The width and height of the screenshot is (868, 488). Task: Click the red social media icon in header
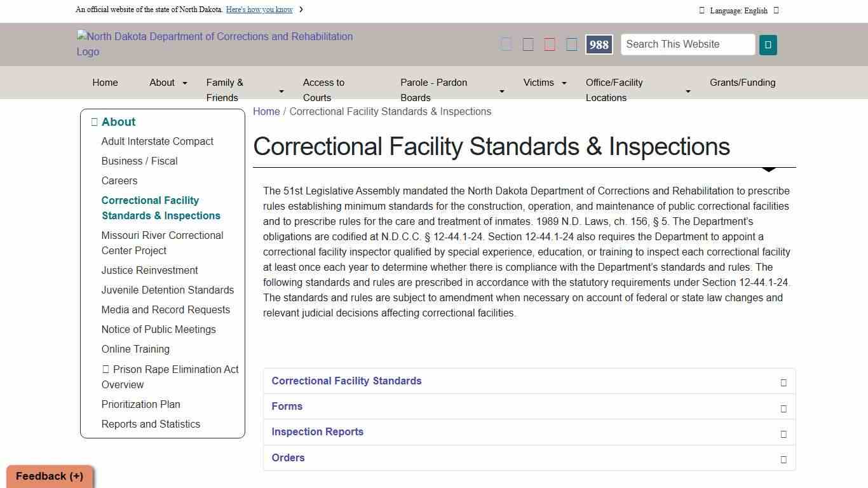pyautogui.click(x=549, y=44)
